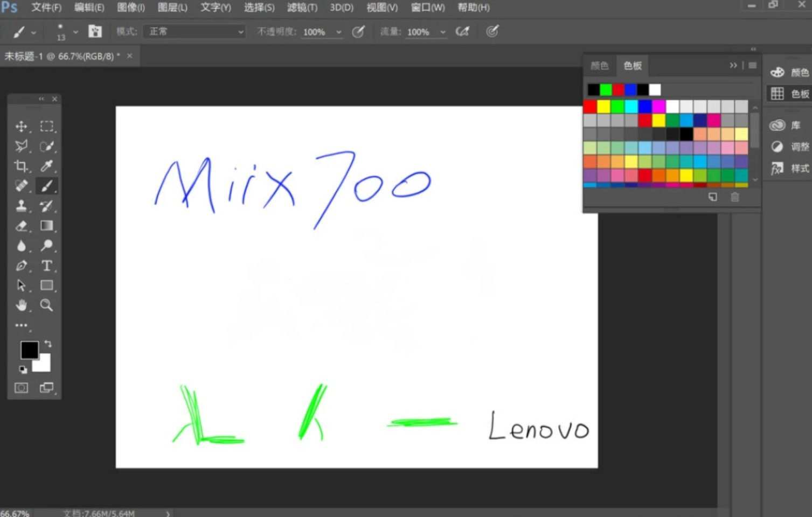Screen dimensions: 812x517
Task: Select the Eyedropper tool
Action: coord(47,166)
